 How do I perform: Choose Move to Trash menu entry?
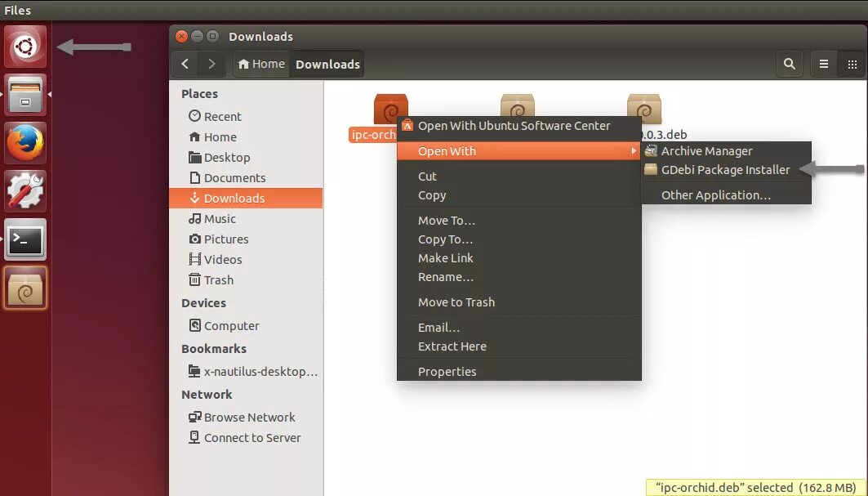click(x=519, y=302)
